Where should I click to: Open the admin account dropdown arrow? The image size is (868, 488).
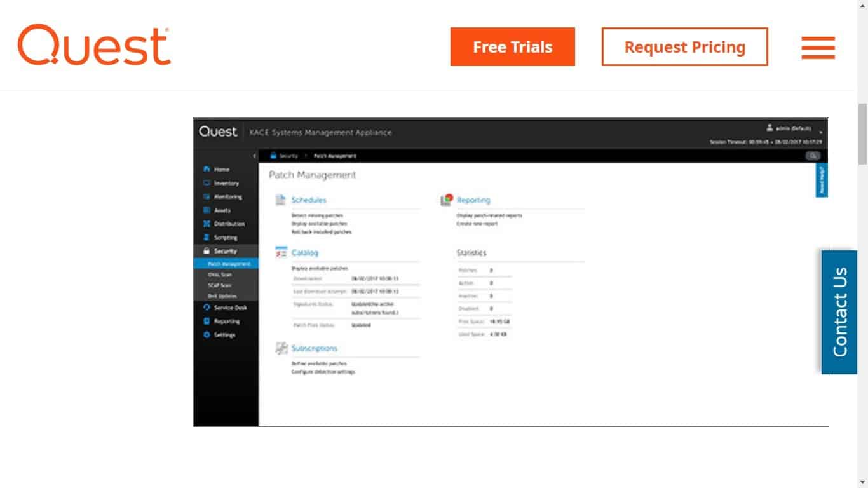[x=821, y=132]
